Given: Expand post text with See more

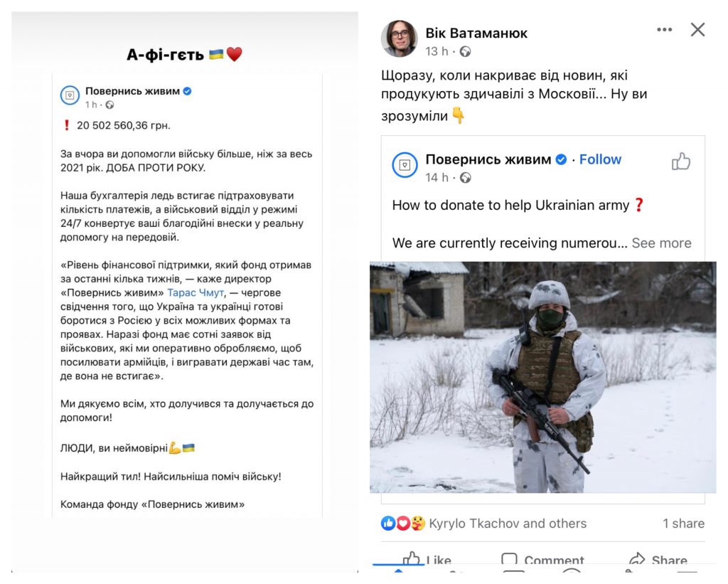Looking at the screenshot, I should tap(661, 243).
